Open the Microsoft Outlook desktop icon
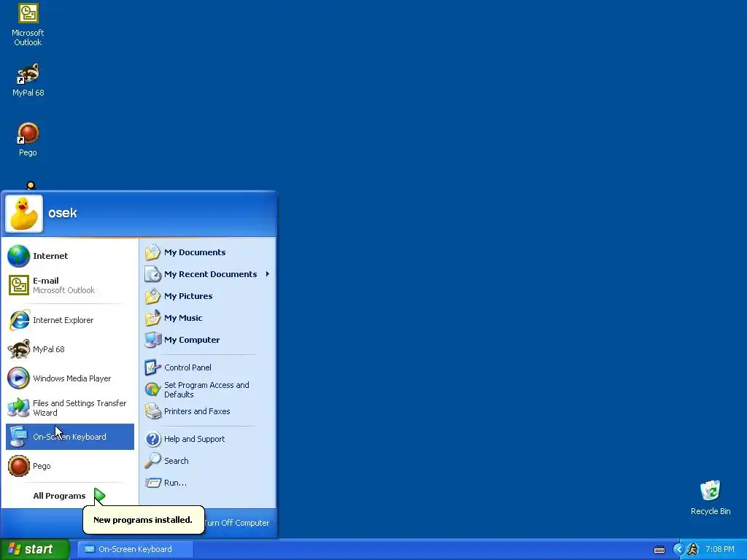The image size is (747, 560). (x=28, y=25)
